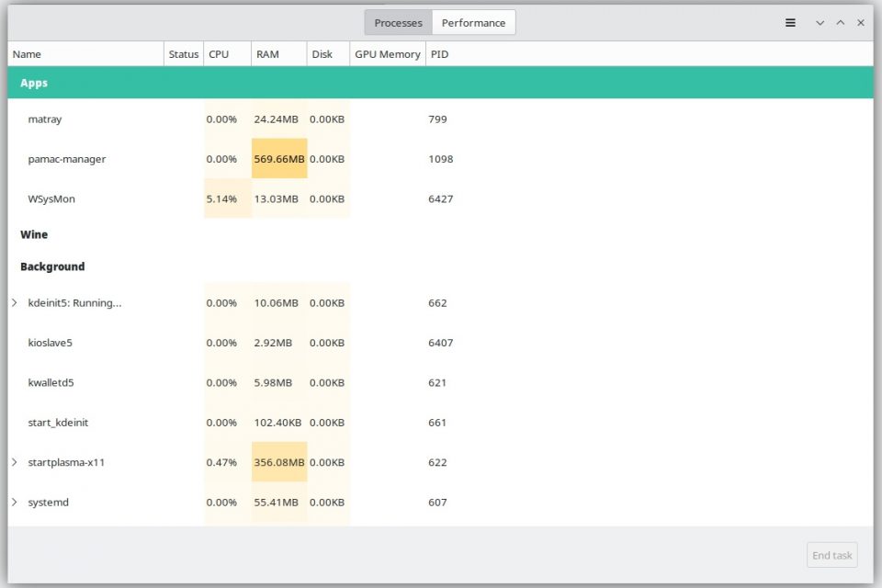Select the WSysMon process

tap(440, 198)
